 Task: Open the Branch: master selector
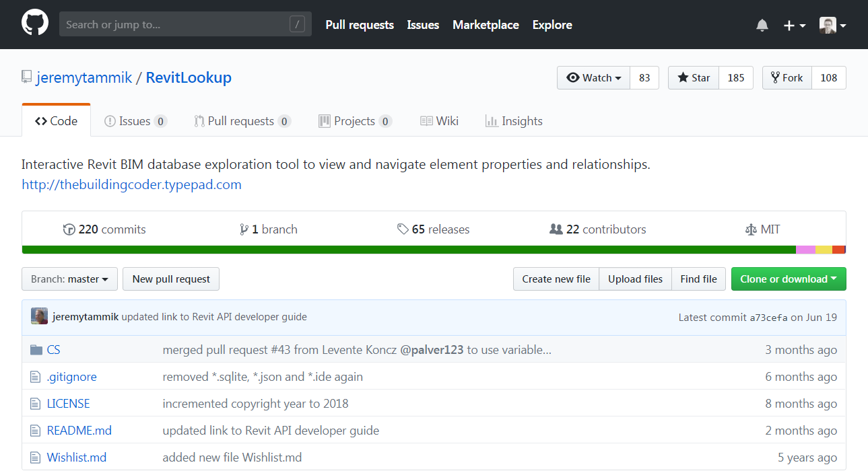click(69, 279)
